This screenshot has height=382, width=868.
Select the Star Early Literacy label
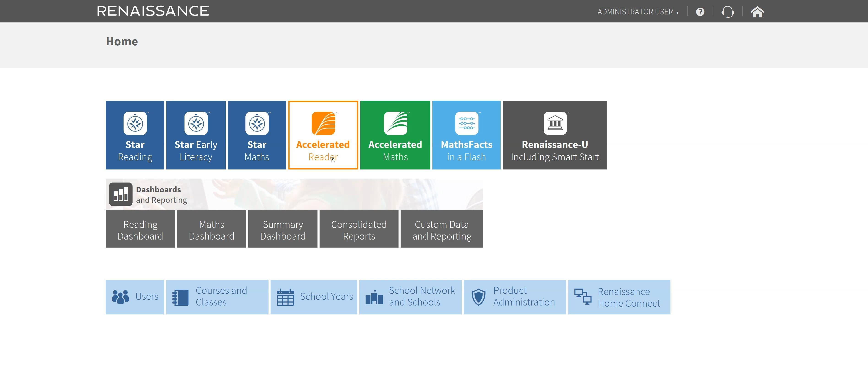(196, 151)
